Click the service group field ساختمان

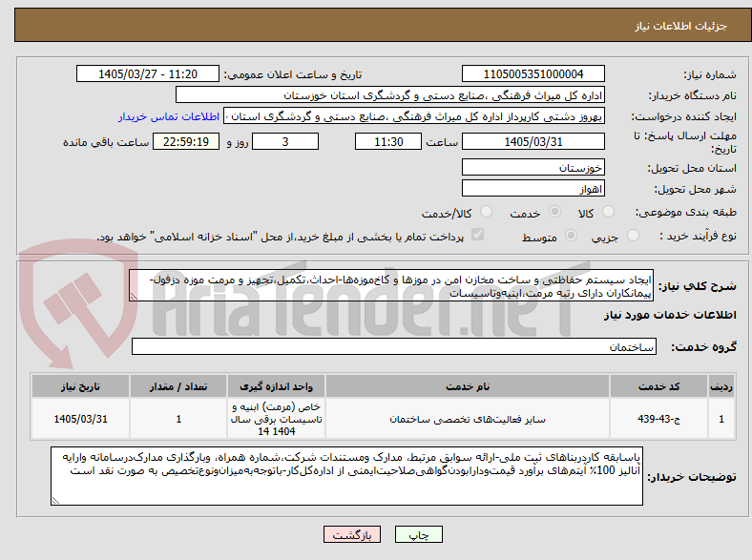tap(394, 346)
